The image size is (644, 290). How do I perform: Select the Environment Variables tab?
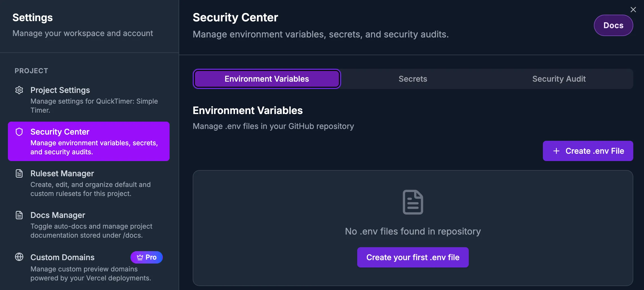pos(267,79)
